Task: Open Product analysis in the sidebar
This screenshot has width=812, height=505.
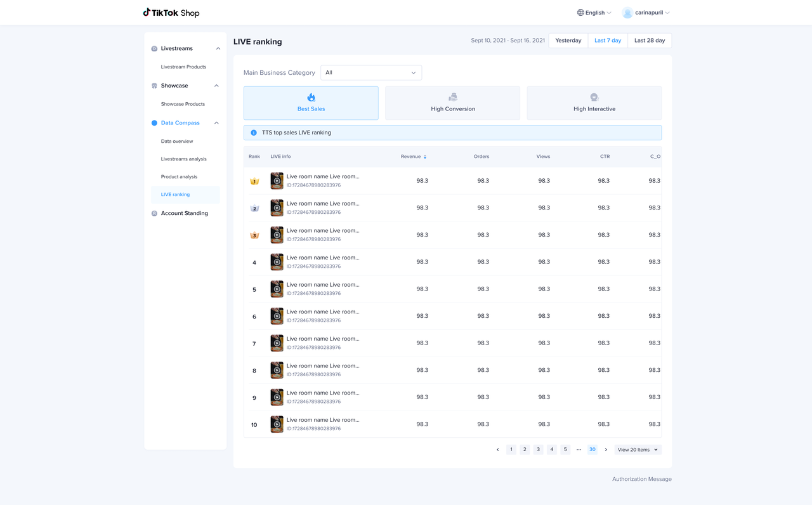Action: 179,177
